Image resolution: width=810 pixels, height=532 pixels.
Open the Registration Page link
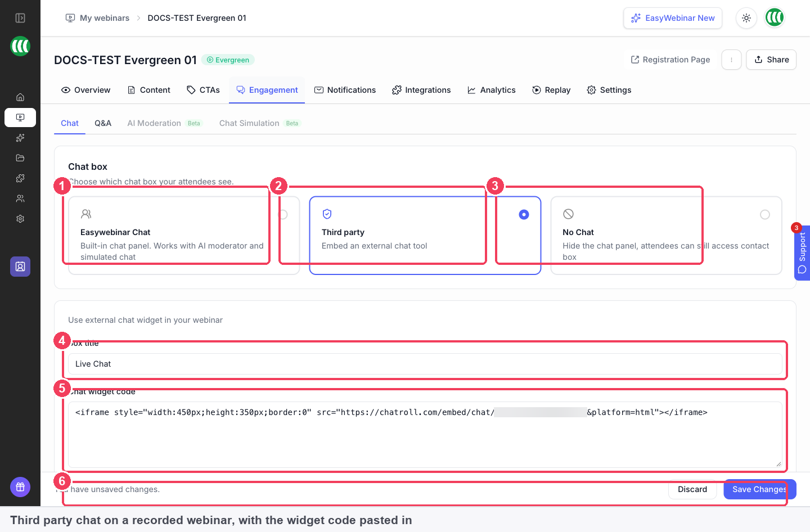click(x=670, y=60)
